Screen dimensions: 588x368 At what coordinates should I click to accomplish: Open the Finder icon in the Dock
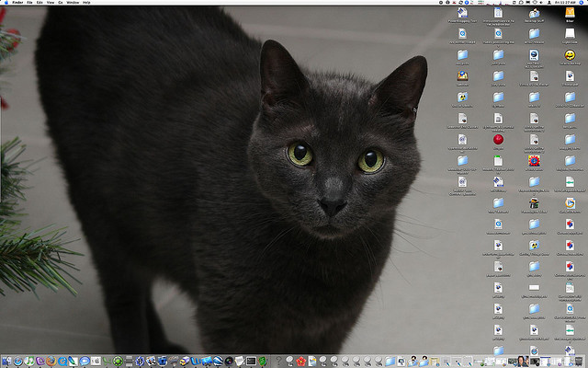click(7, 361)
